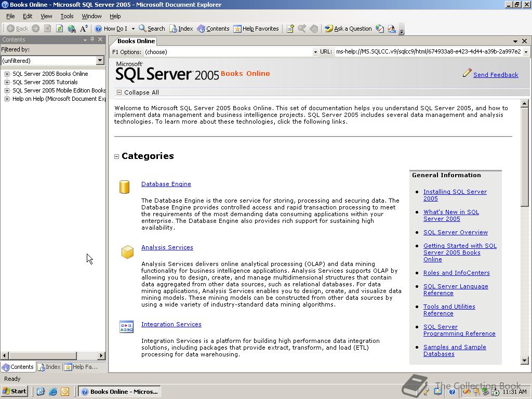Image resolution: width=532 pixels, height=399 pixels.
Task: Open the Integration Services link
Action: [171, 324]
